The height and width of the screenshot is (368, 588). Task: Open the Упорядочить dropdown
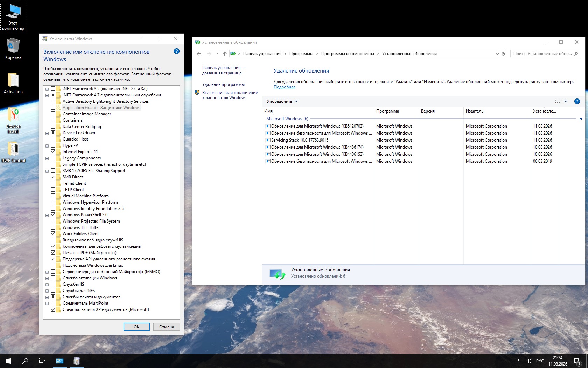(x=282, y=101)
